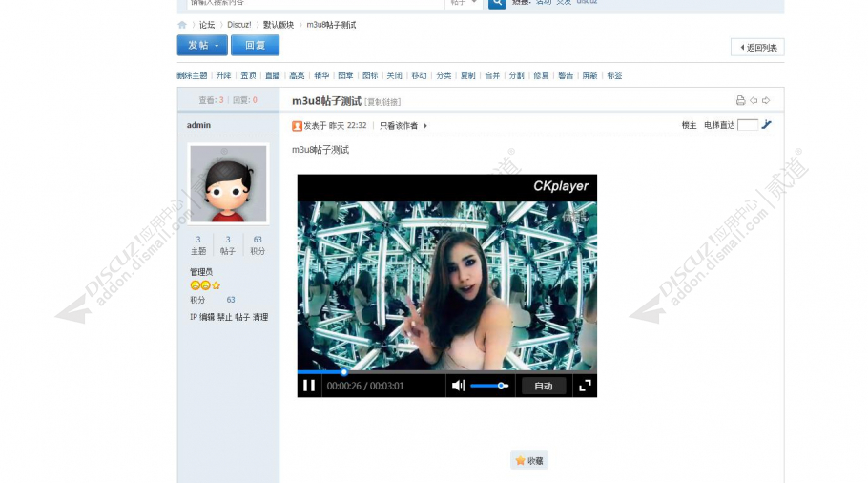Click 编辑 link under admin profile
This screenshot has width=868, height=483.
coord(207,317)
